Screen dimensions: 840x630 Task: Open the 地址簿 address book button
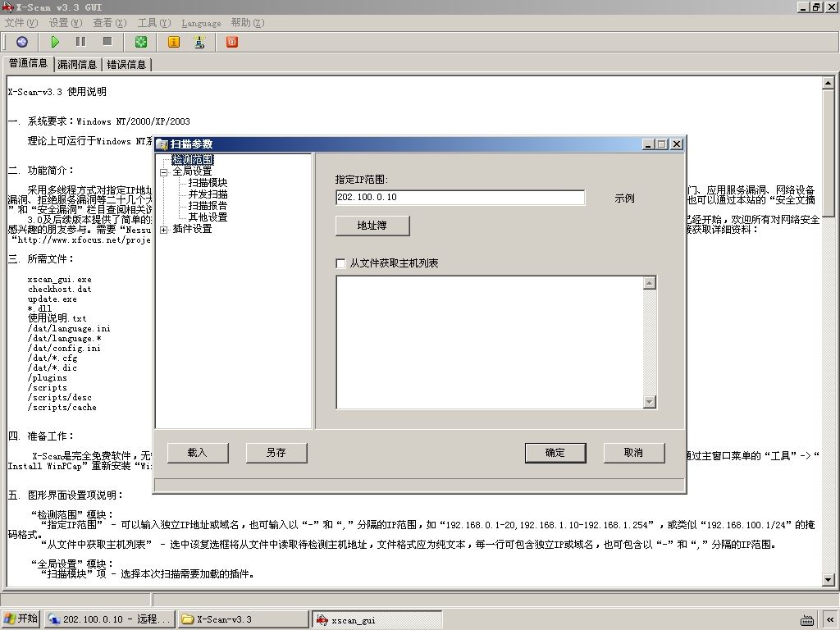[372, 226]
